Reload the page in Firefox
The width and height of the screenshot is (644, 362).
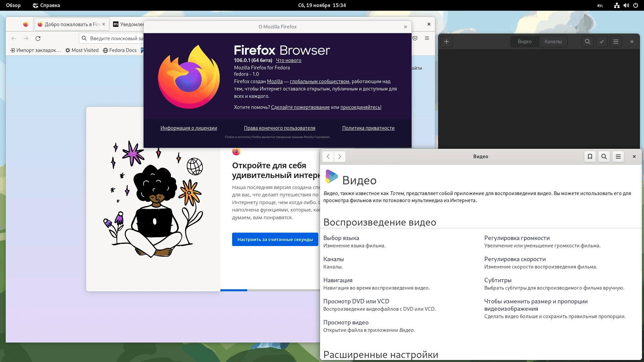(x=38, y=39)
